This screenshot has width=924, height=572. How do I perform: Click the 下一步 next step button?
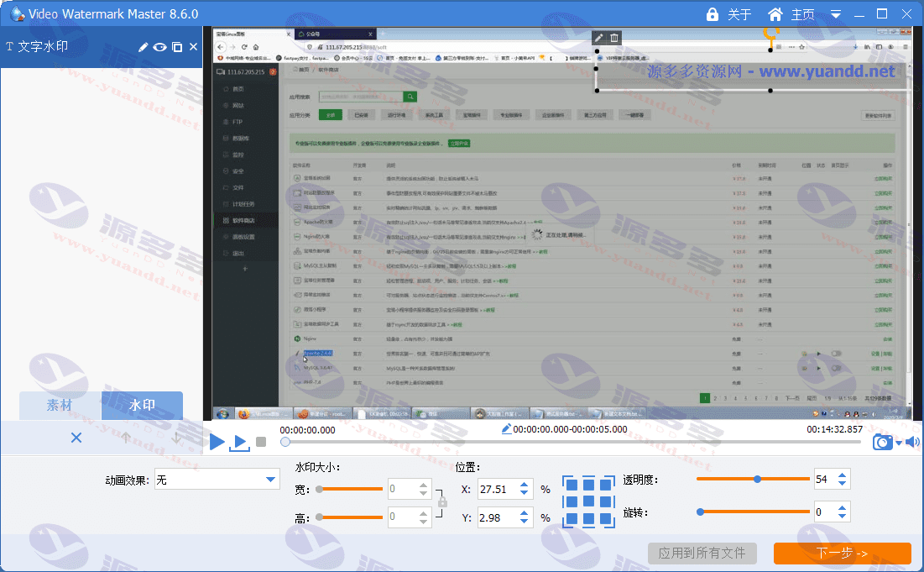click(842, 554)
